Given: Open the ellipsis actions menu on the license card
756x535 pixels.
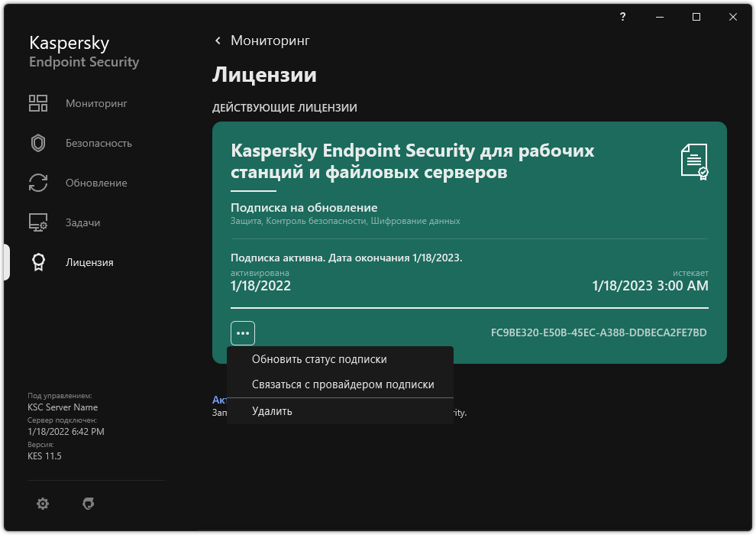Looking at the screenshot, I should coord(242,332).
